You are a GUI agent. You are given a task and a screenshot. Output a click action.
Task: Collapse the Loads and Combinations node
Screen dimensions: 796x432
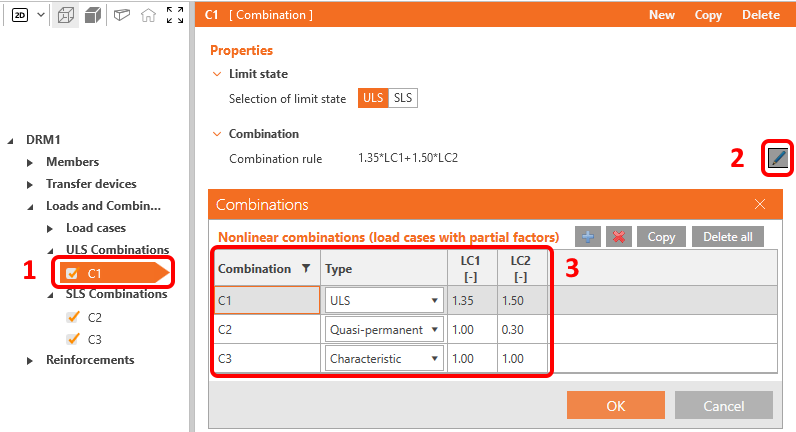pyautogui.click(x=30, y=207)
